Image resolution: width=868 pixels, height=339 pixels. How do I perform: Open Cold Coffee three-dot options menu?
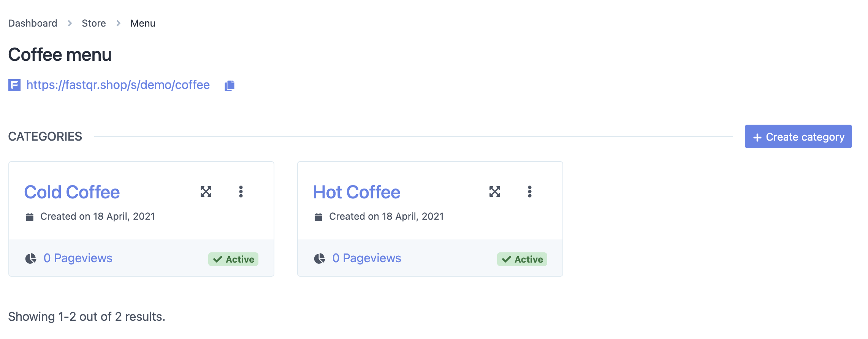pos(241,192)
